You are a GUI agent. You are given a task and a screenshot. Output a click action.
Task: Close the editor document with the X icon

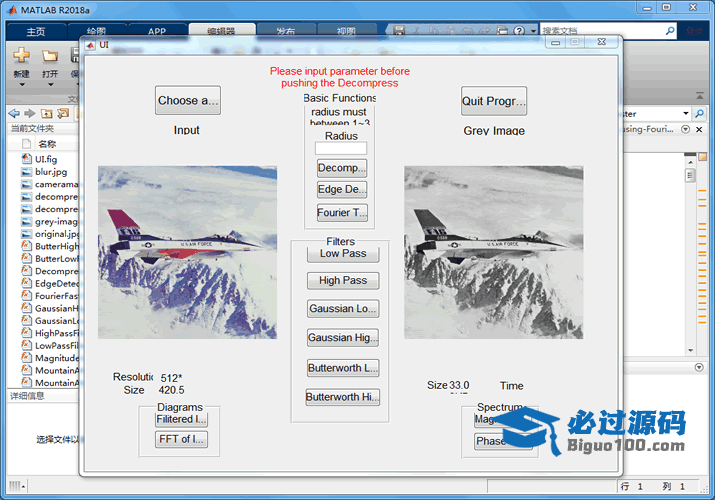click(x=699, y=129)
